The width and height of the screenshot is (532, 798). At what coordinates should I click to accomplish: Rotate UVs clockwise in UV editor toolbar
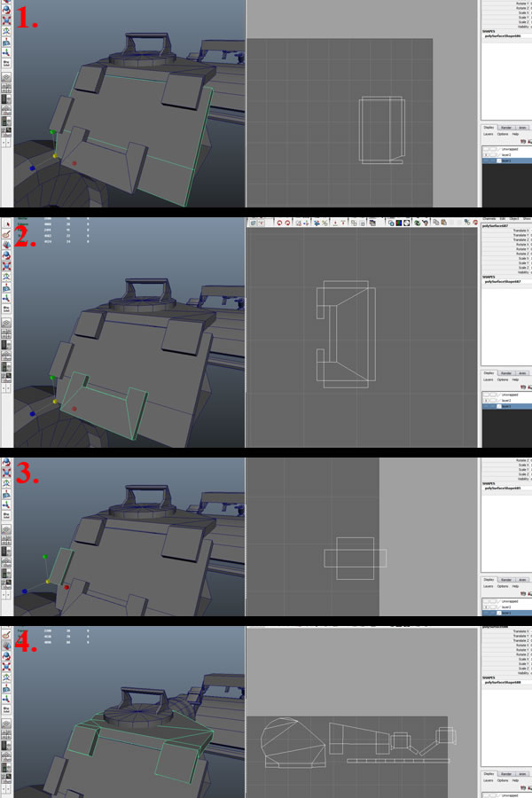[287, 223]
